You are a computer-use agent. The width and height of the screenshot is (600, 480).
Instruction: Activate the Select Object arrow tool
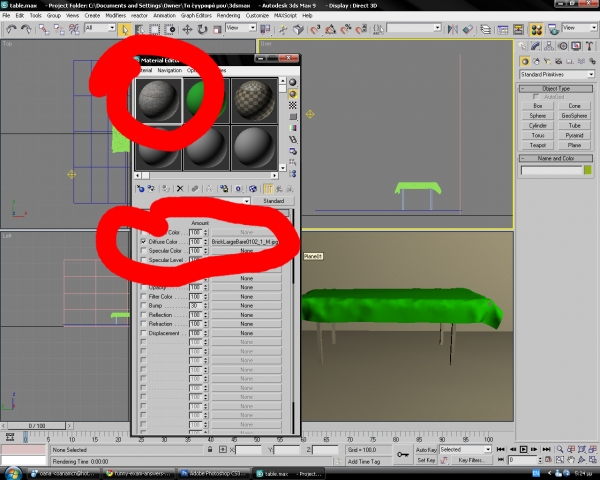(125, 29)
